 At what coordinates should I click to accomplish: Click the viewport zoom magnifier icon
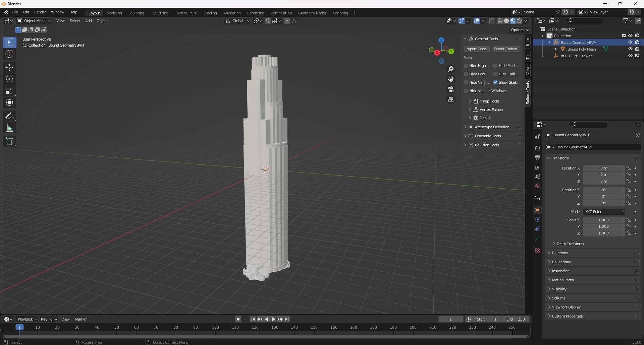point(451,69)
